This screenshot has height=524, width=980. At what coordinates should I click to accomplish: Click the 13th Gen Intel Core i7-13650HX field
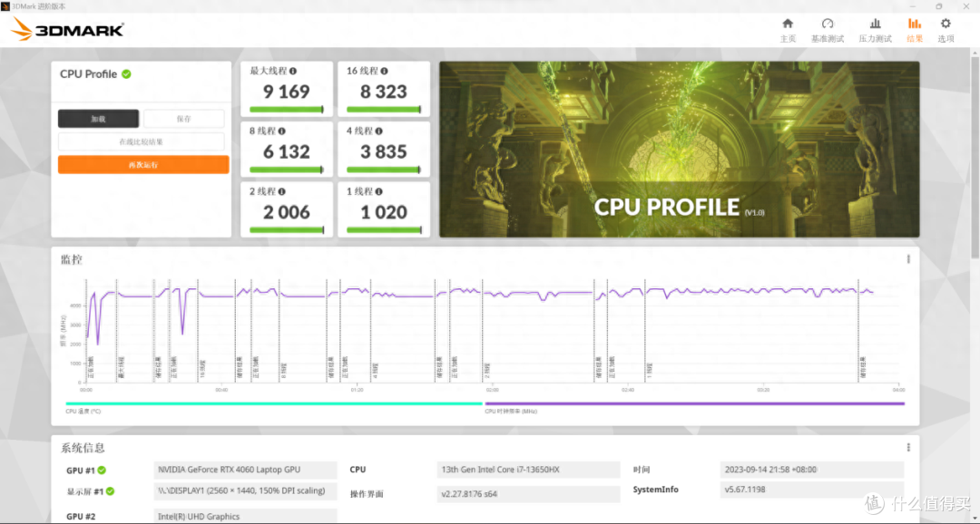point(528,470)
